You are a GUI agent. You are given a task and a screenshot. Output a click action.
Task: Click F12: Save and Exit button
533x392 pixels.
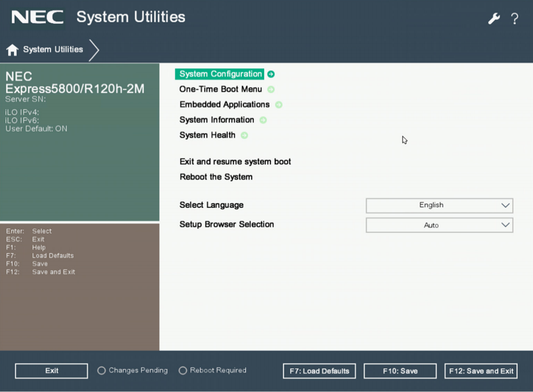(x=481, y=371)
